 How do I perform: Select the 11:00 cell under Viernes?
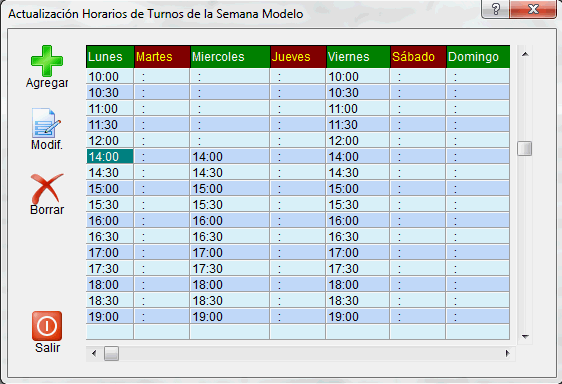click(358, 109)
